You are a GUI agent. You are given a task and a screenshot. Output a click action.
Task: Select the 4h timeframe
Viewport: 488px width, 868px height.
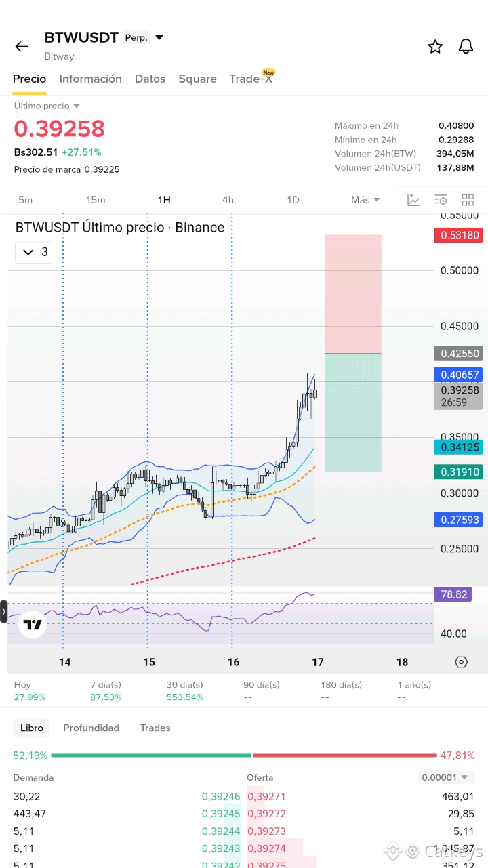[228, 200]
